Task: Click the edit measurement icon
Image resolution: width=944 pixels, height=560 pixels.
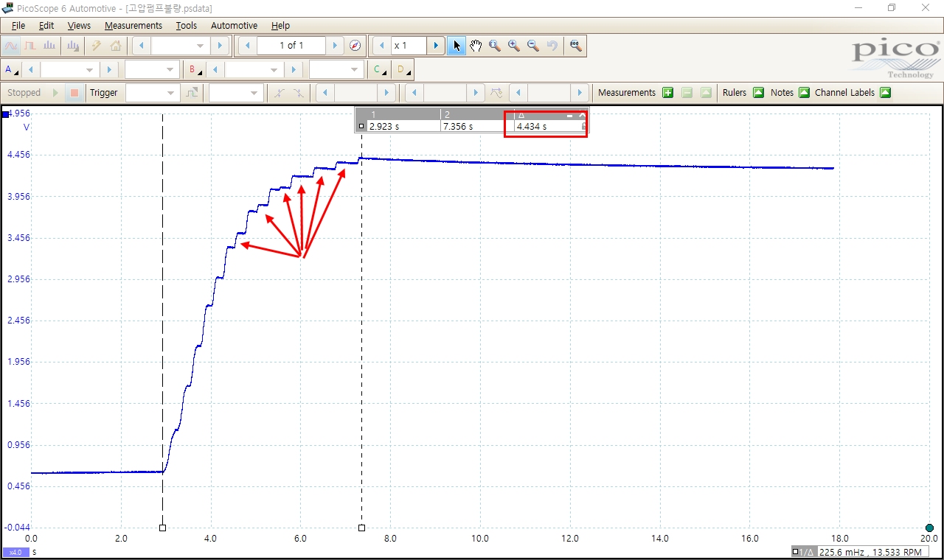Action: 706,93
